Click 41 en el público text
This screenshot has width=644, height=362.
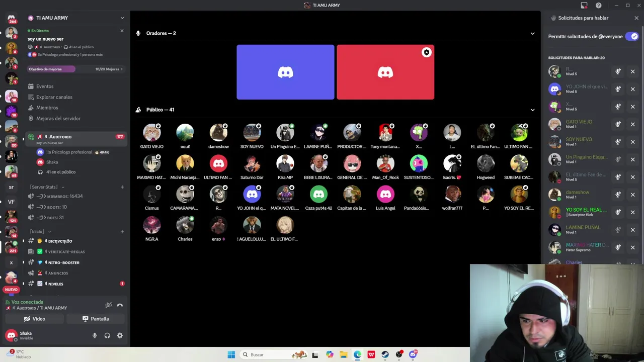click(x=61, y=172)
